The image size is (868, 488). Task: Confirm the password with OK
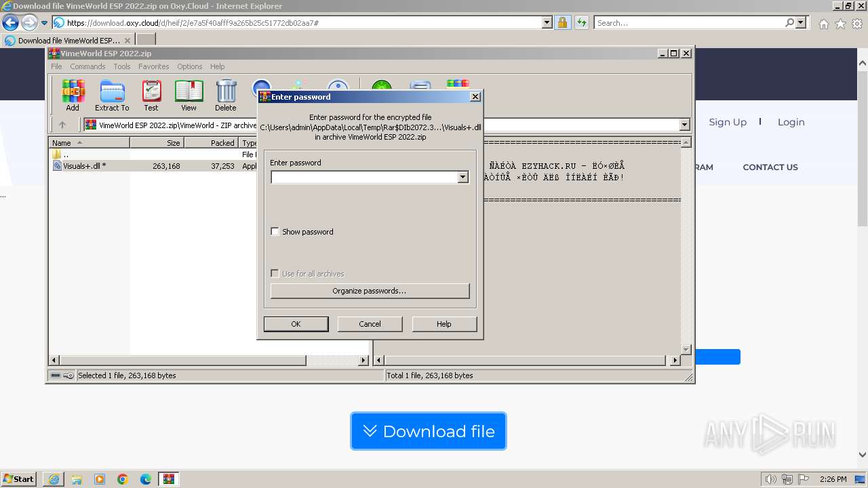point(296,324)
